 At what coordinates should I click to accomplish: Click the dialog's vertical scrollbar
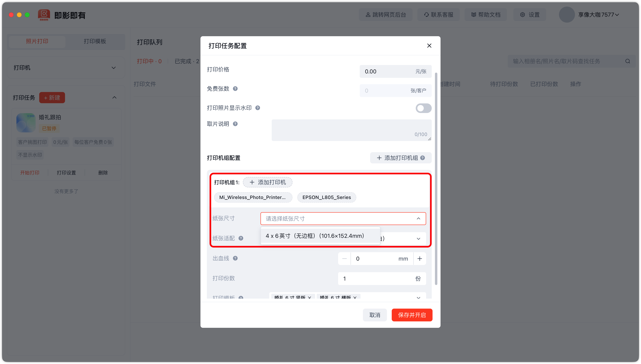(436, 179)
